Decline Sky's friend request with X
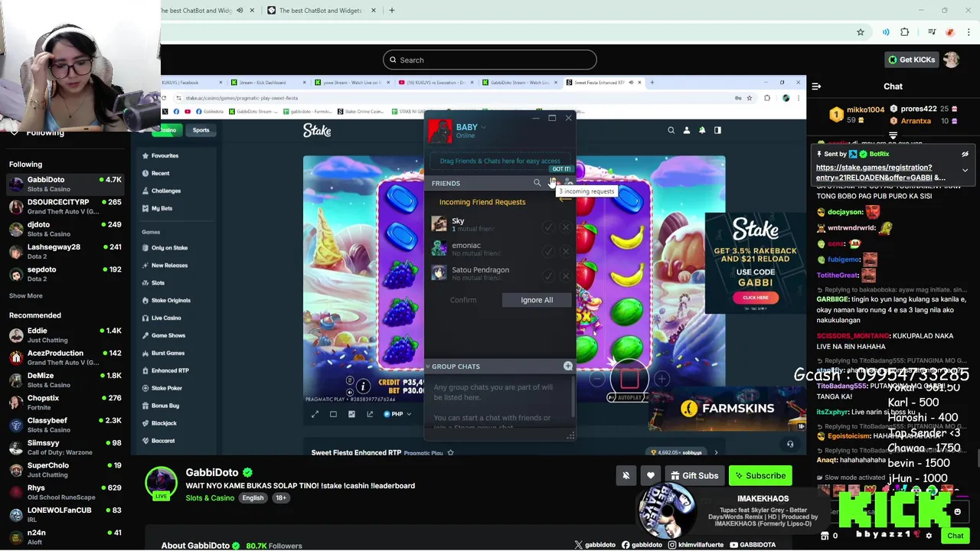The width and height of the screenshot is (980, 551). 566,227
